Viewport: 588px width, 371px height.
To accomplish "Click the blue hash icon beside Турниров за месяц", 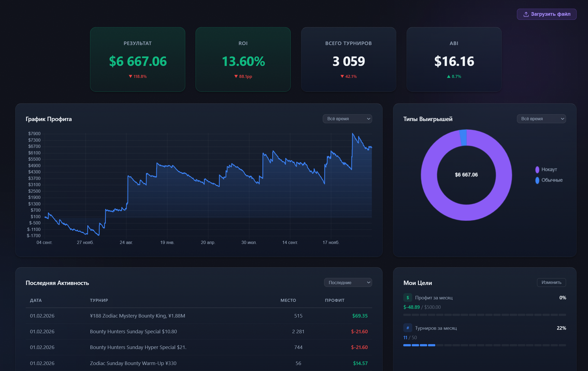I will click(x=408, y=328).
